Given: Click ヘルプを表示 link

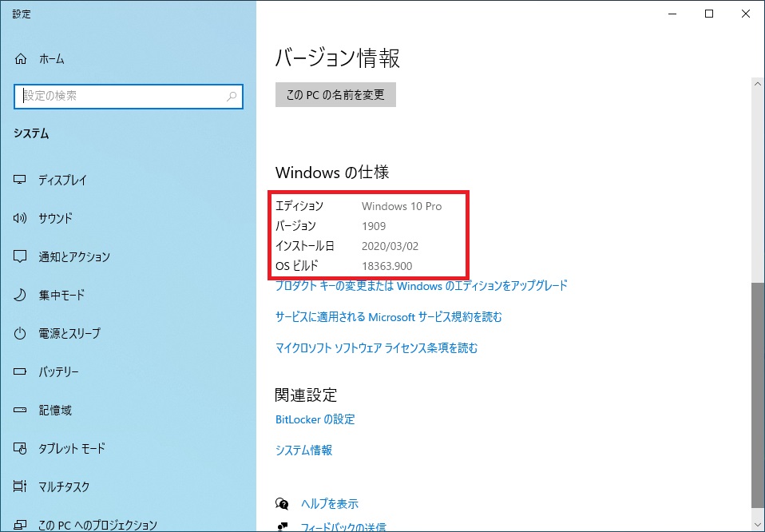Looking at the screenshot, I should pyautogui.click(x=330, y=504).
